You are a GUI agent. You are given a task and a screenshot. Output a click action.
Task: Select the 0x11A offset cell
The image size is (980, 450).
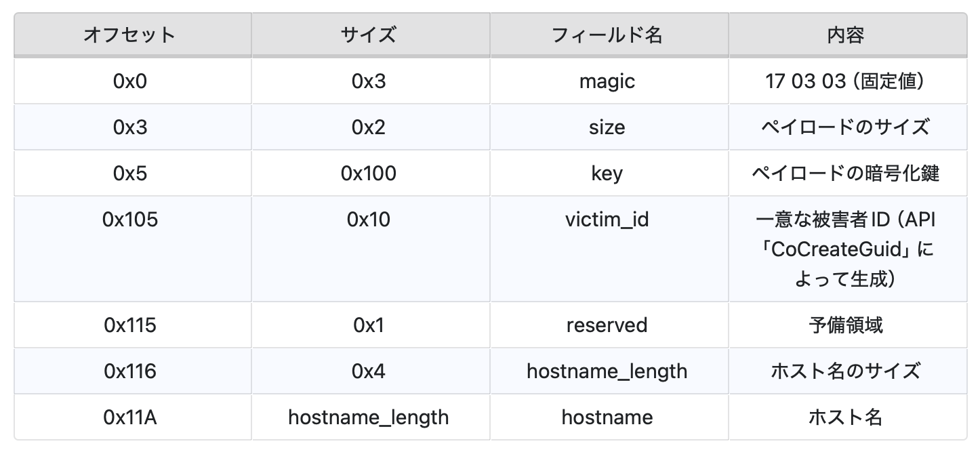point(129,417)
